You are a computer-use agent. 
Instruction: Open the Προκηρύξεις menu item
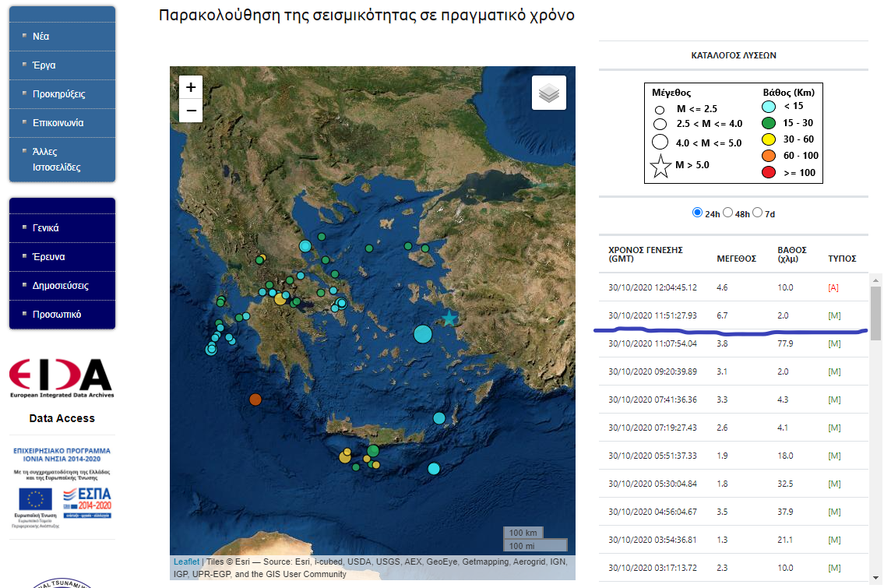pyautogui.click(x=58, y=94)
